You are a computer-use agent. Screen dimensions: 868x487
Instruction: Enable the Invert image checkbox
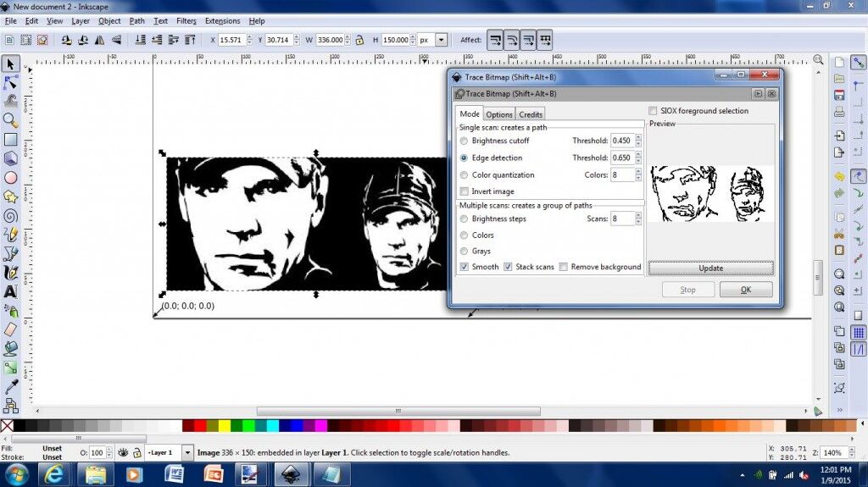point(464,191)
